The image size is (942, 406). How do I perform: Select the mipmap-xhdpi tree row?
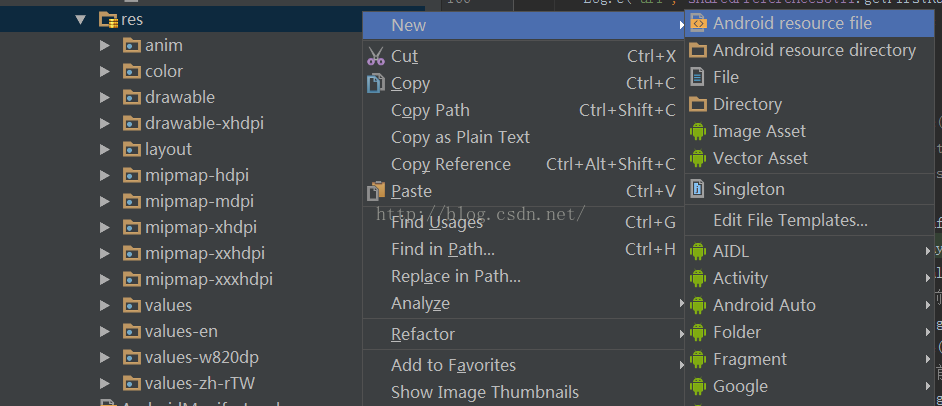(x=180, y=228)
